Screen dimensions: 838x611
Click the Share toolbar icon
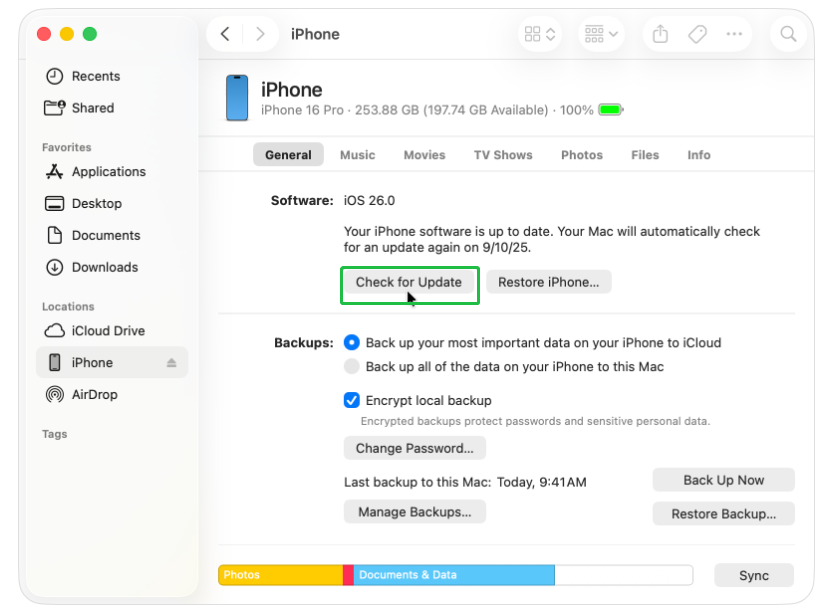tap(661, 34)
